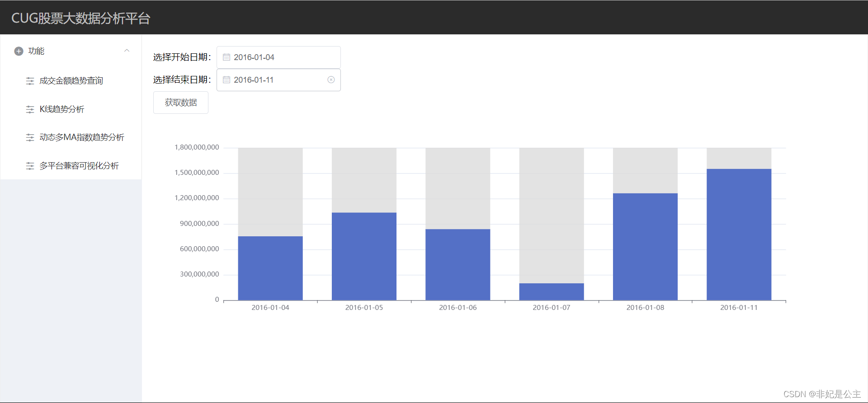Screen dimensions: 868x403
Task: Click calendar icon in start date field
Action: [x=226, y=57]
